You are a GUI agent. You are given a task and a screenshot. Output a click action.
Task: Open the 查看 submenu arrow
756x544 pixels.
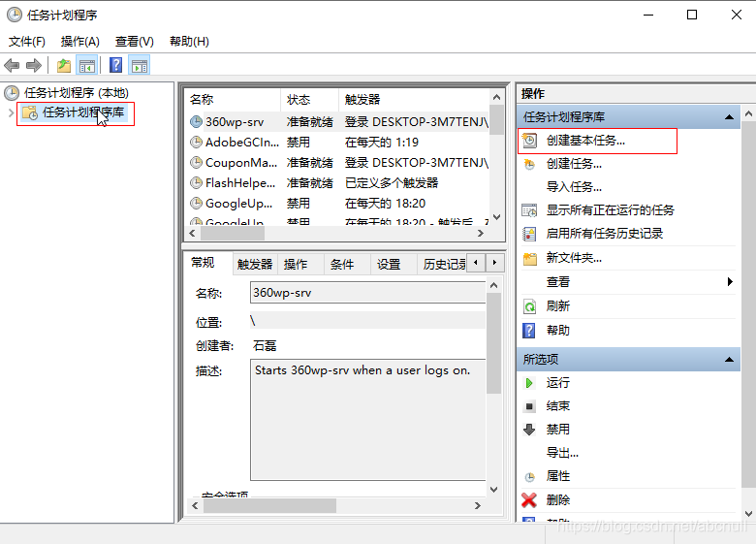(x=730, y=281)
